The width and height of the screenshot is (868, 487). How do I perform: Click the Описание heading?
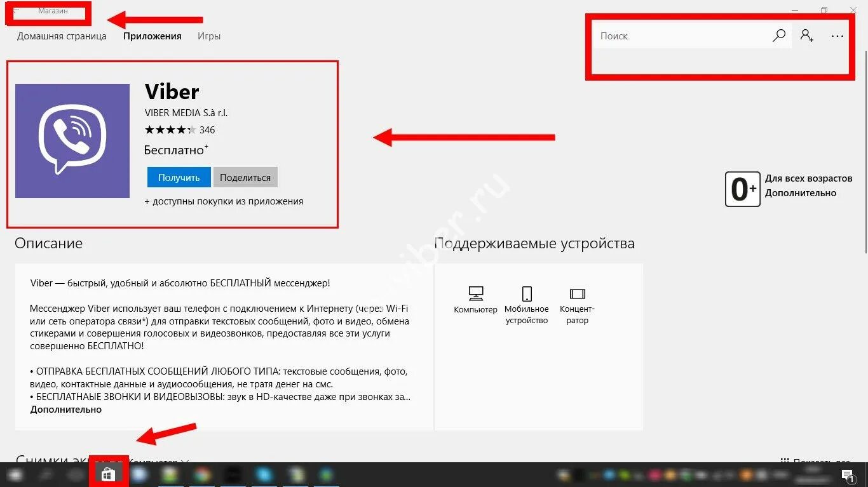tap(48, 243)
